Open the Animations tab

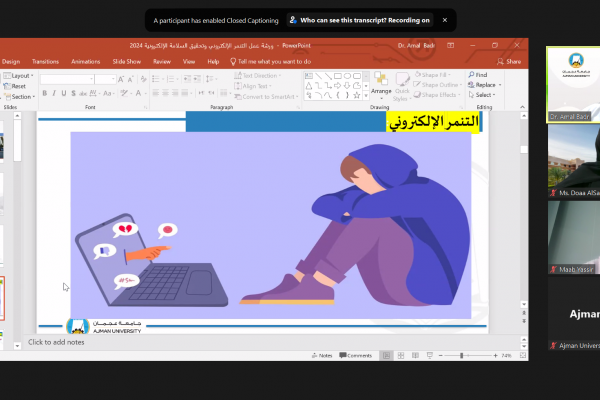(x=85, y=62)
